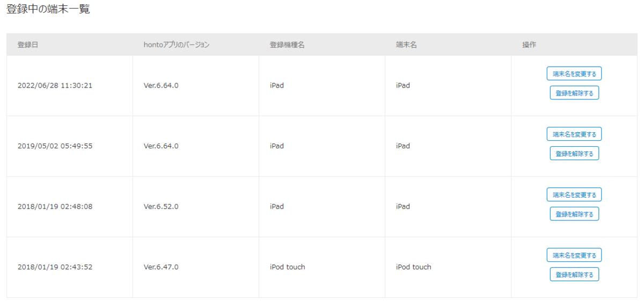The width and height of the screenshot is (644, 301).
Task: Click 端末名 iPad in 2022/06/28 row
Action: point(403,85)
